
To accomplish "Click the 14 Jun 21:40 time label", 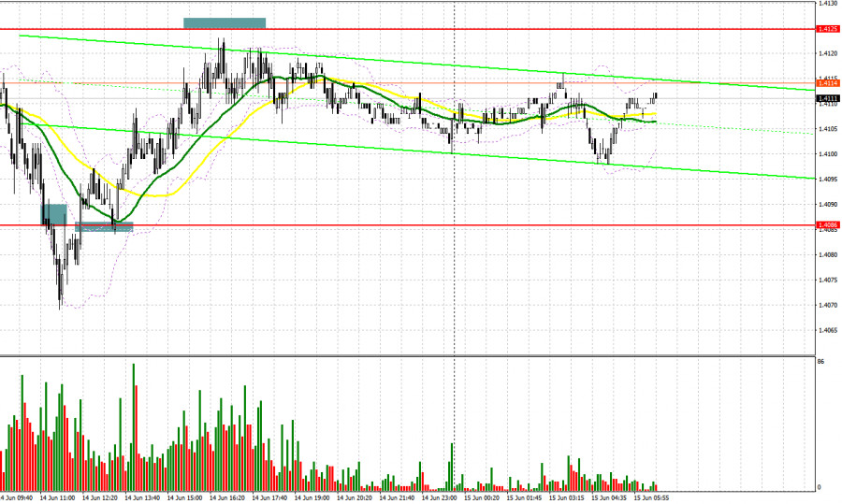I will 397,498.
